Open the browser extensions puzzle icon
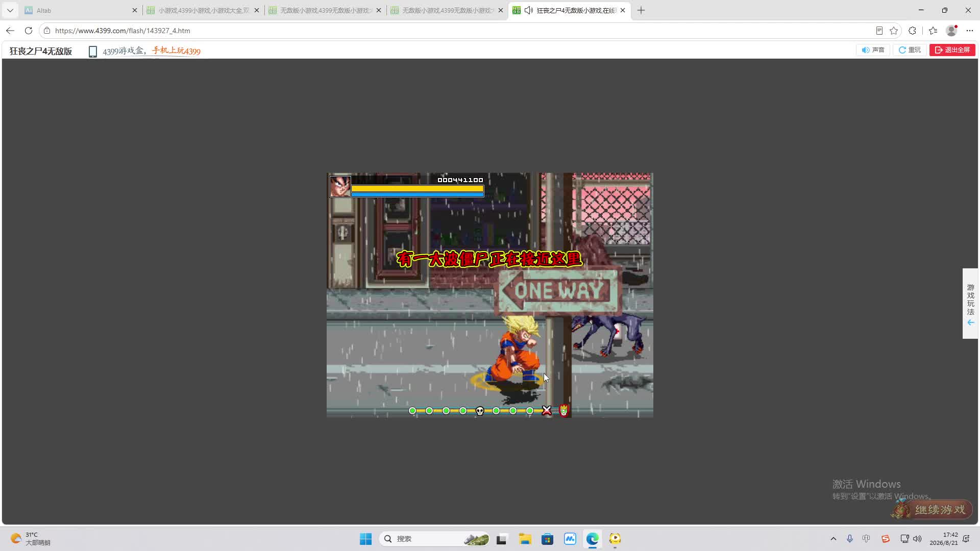 coord(913,31)
